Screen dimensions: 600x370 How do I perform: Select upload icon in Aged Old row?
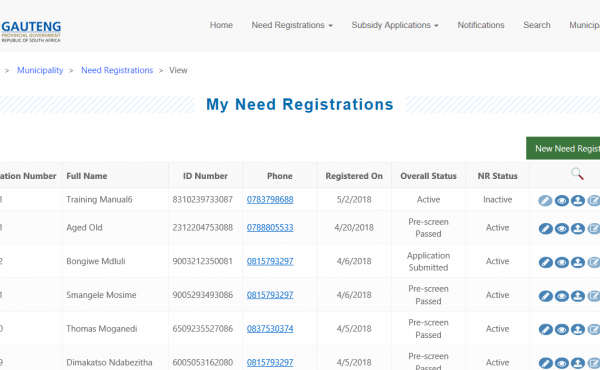coord(578,228)
